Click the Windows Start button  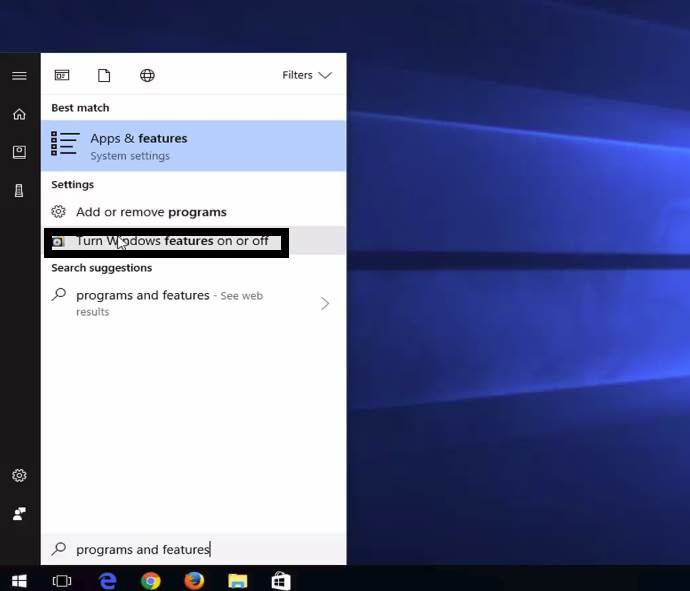click(x=19, y=580)
